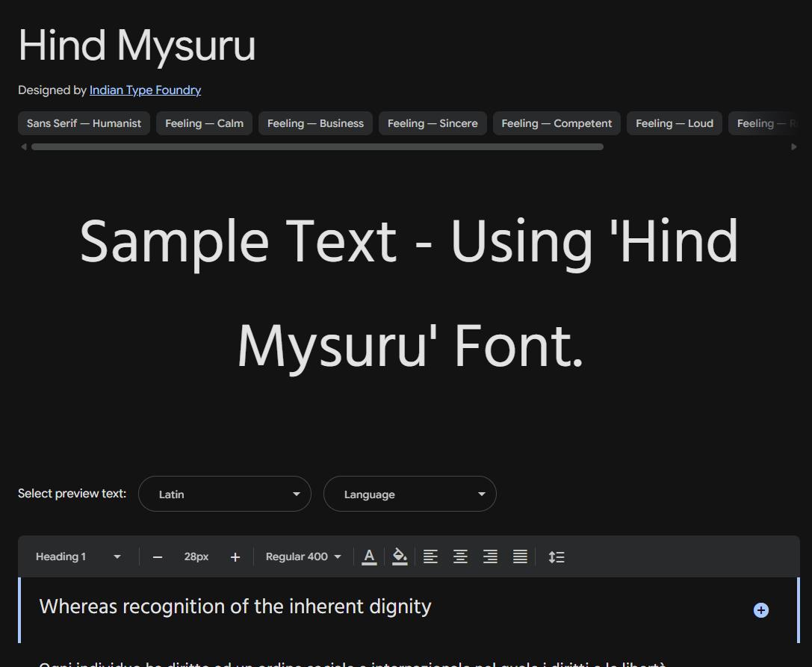Open the Latin script dropdown
Viewport: 812px width, 667px height.
pos(225,494)
